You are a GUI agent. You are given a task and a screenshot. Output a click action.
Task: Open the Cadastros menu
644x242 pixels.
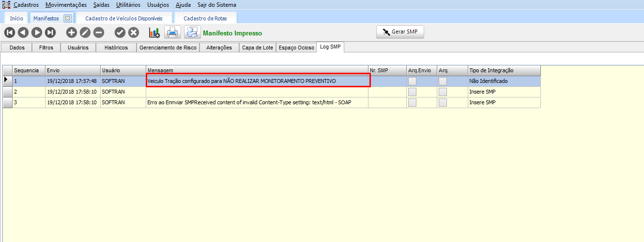point(26,4)
